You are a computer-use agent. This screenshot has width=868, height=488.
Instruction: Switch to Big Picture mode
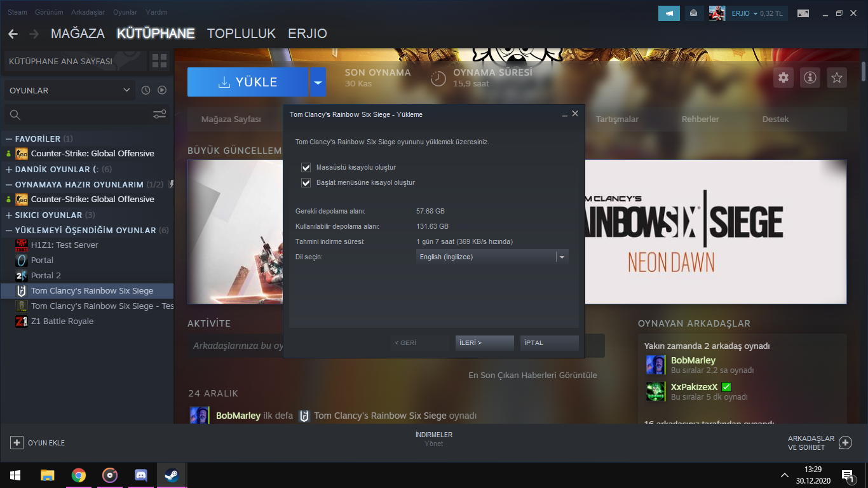point(803,13)
